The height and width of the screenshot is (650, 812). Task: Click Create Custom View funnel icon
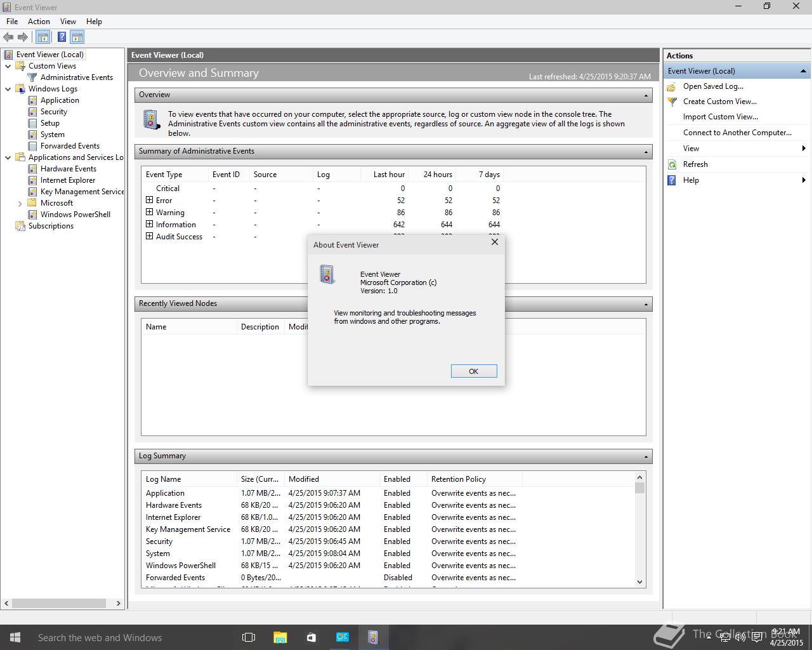[x=672, y=102]
